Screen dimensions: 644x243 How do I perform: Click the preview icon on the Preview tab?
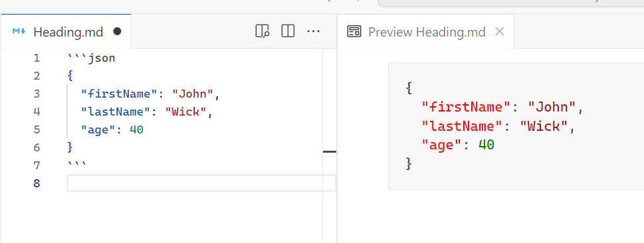(x=354, y=31)
